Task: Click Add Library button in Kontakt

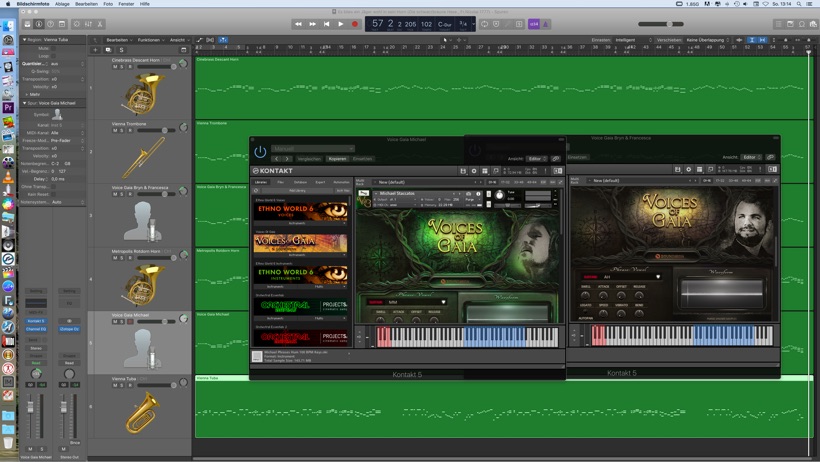Action: click(x=297, y=190)
